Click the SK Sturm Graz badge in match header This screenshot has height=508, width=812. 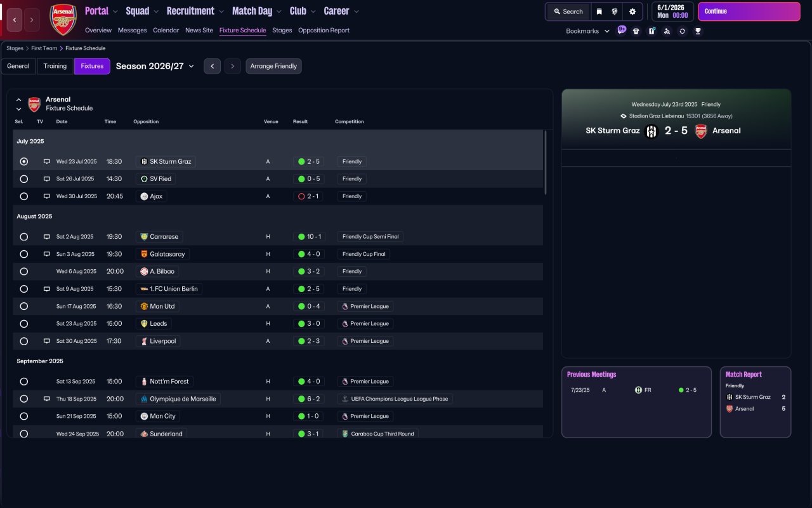pyautogui.click(x=652, y=131)
